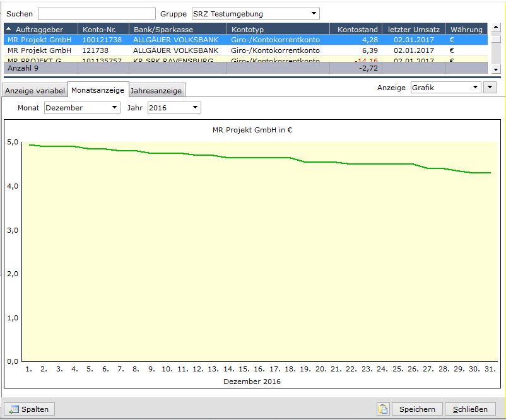Click the Bank/Sparkasse column header
This screenshot has width=506, height=420.
(x=178, y=30)
